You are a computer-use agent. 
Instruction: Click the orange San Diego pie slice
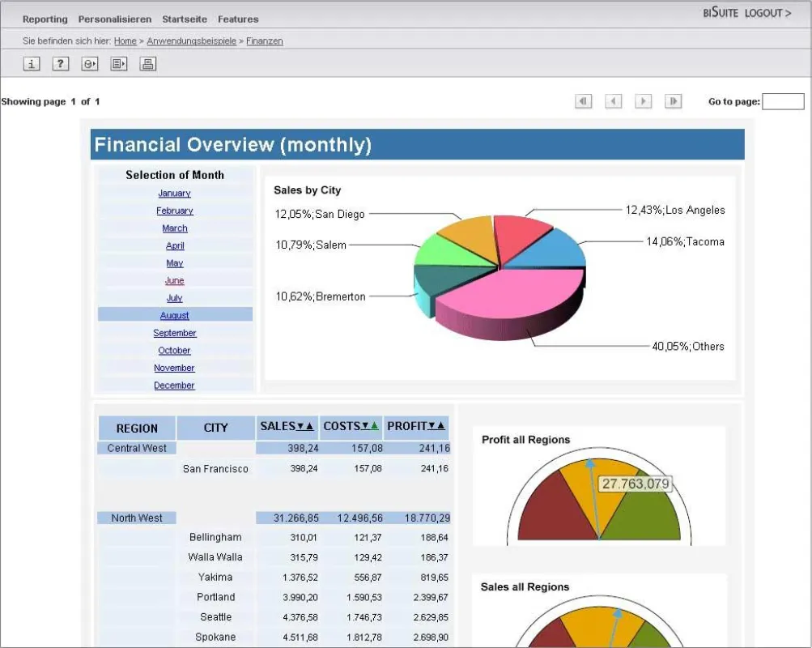point(474,236)
